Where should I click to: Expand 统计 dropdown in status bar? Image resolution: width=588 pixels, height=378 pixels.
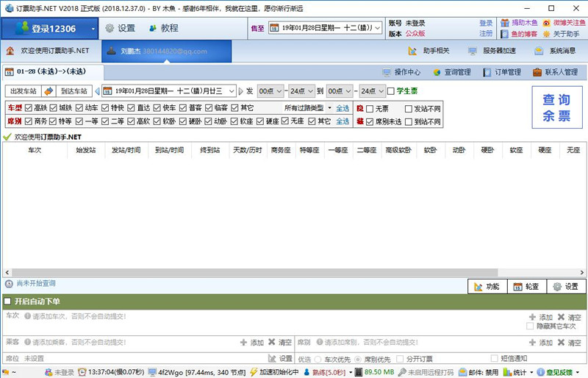point(531,373)
